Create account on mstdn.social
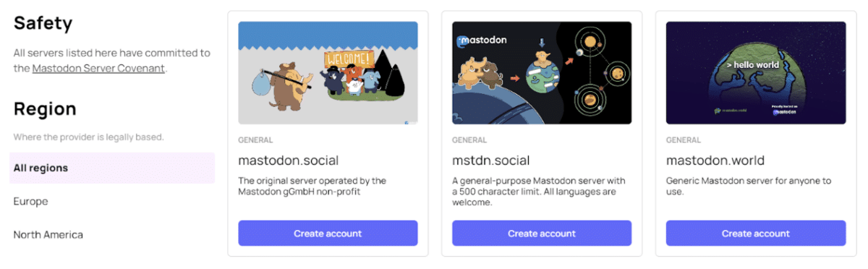Screen dimensions: 868x269 click(542, 234)
